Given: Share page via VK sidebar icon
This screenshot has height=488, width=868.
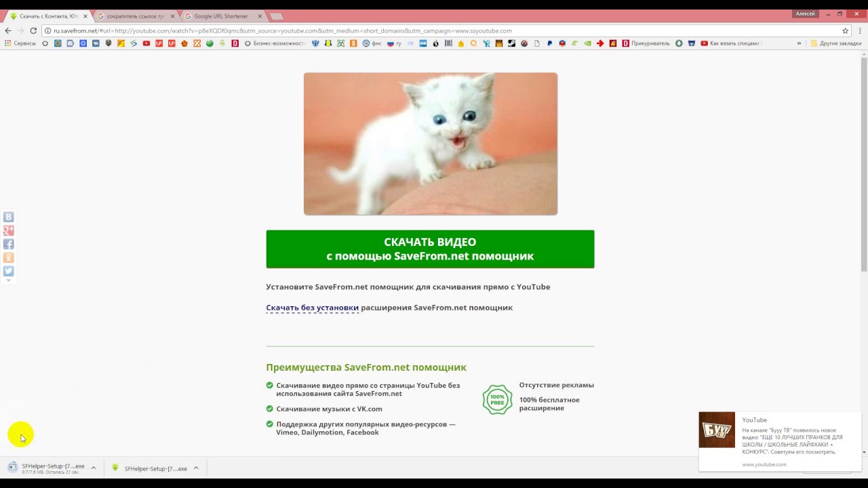Looking at the screenshot, I should [x=9, y=217].
